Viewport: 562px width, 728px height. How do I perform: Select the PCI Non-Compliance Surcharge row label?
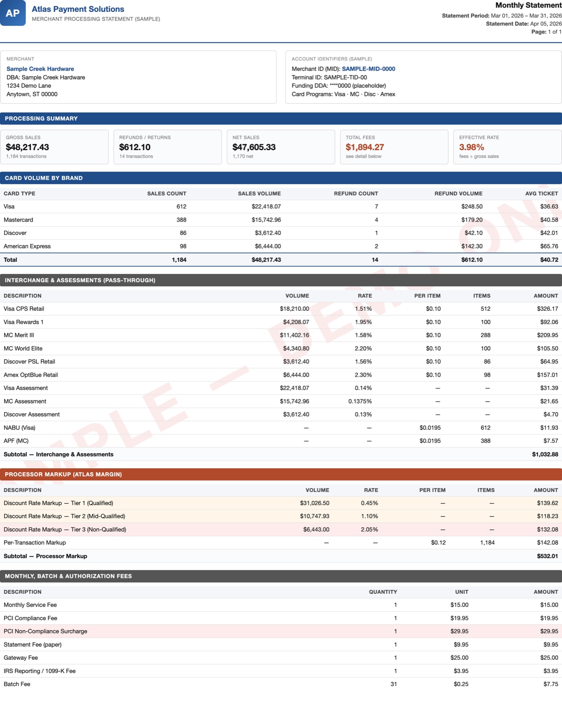(45, 631)
